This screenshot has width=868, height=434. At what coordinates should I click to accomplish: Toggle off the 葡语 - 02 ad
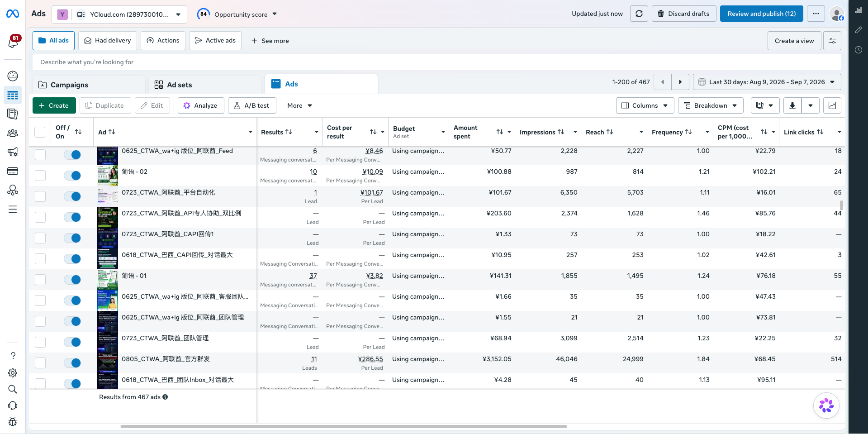point(72,176)
